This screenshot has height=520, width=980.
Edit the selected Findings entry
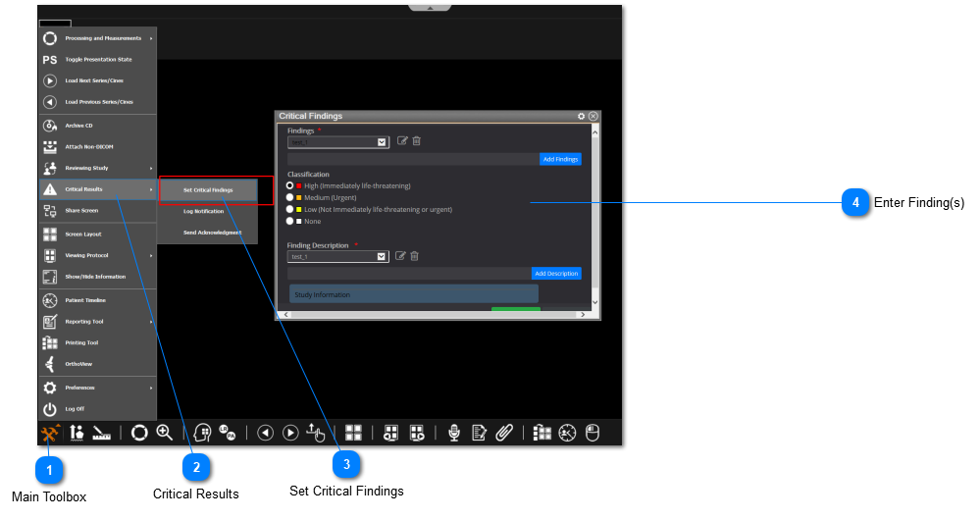coord(402,141)
